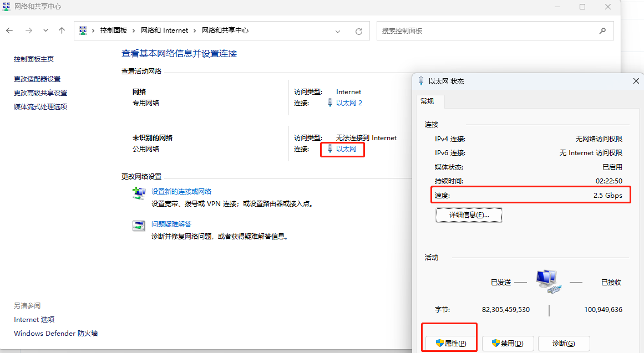Click the control panel icon in address bar
Screen dimensions: 644x353
[x=83, y=31]
